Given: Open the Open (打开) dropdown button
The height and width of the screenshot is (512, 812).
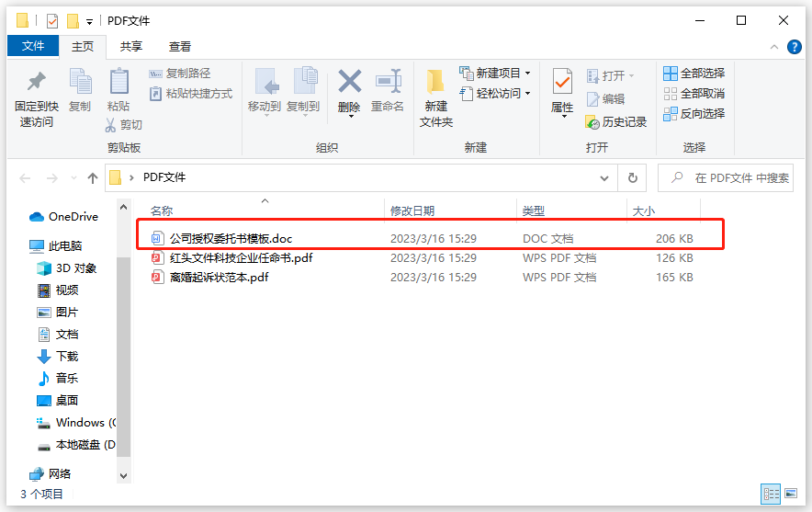Looking at the screenshot, I should (x=611, y=76).
